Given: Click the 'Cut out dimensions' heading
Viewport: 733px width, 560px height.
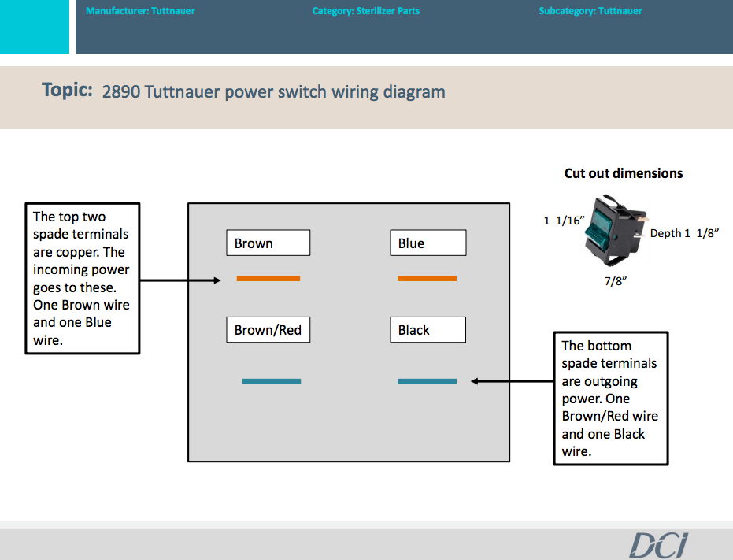Looking at the screenshot, I should 624,173.
